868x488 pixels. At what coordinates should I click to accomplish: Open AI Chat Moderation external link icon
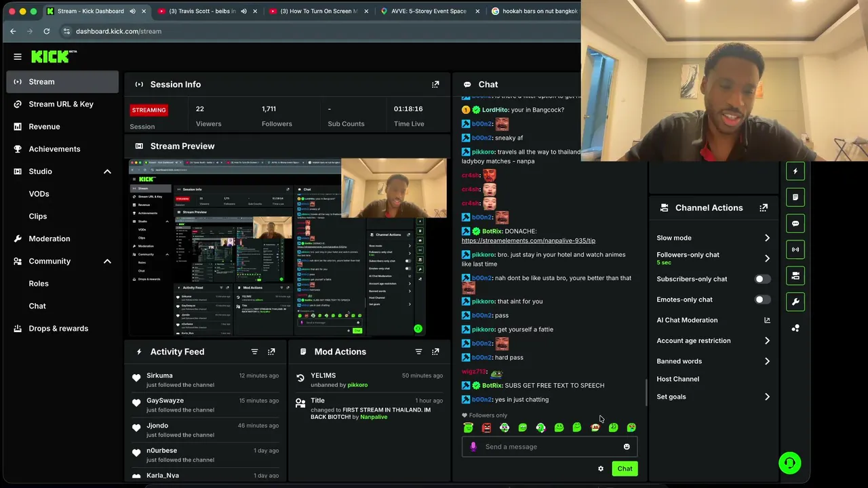coord(767,320)
